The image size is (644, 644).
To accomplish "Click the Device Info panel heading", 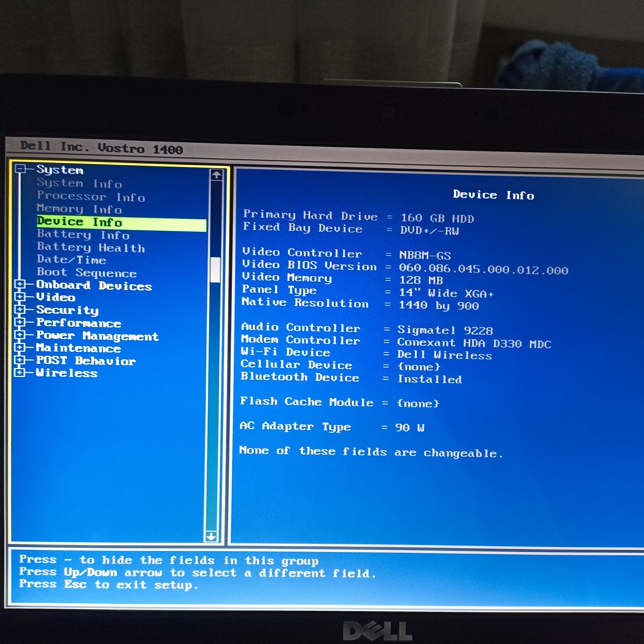I will click(493, 195).
